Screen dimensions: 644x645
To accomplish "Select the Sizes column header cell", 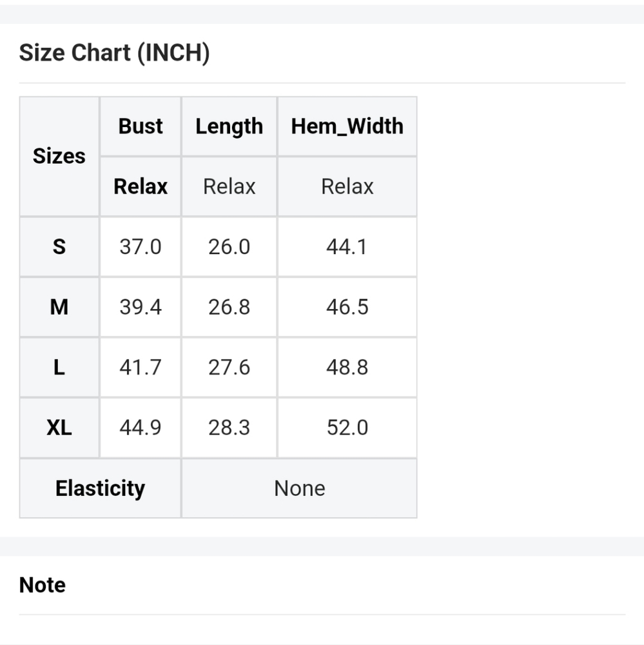I will coord(59,156).
